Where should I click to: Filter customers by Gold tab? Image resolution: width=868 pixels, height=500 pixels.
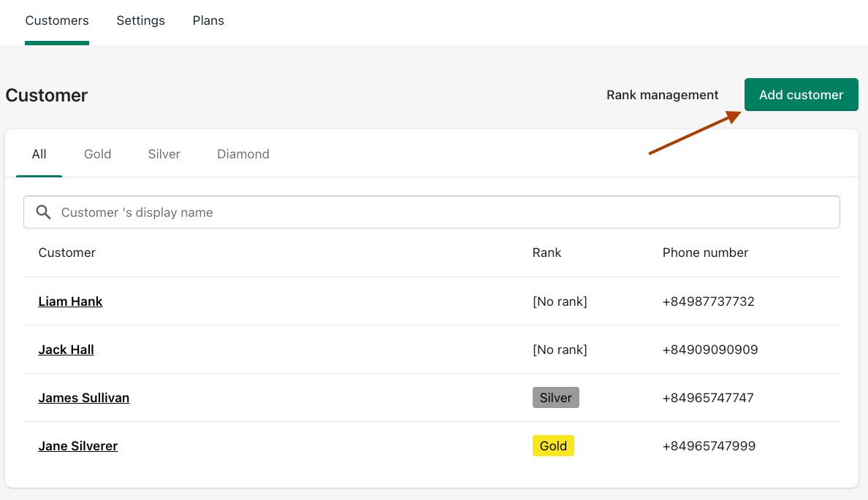point(97,154)
